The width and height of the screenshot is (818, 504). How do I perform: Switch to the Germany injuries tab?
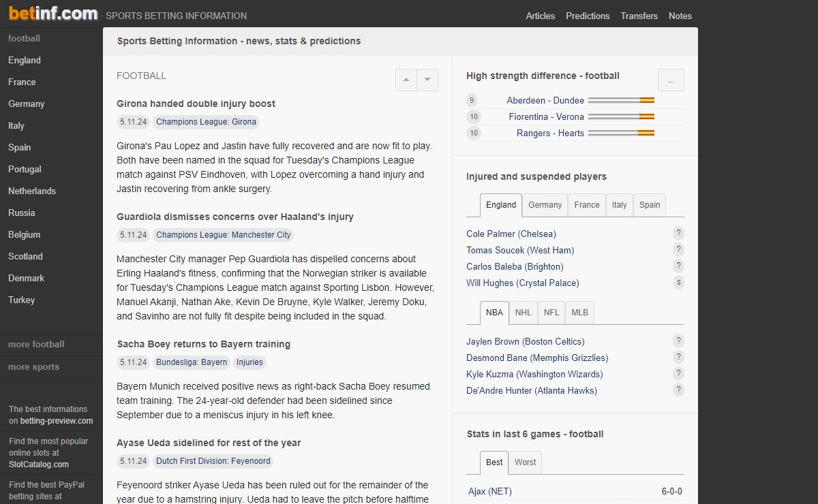(x=545, y=205)
